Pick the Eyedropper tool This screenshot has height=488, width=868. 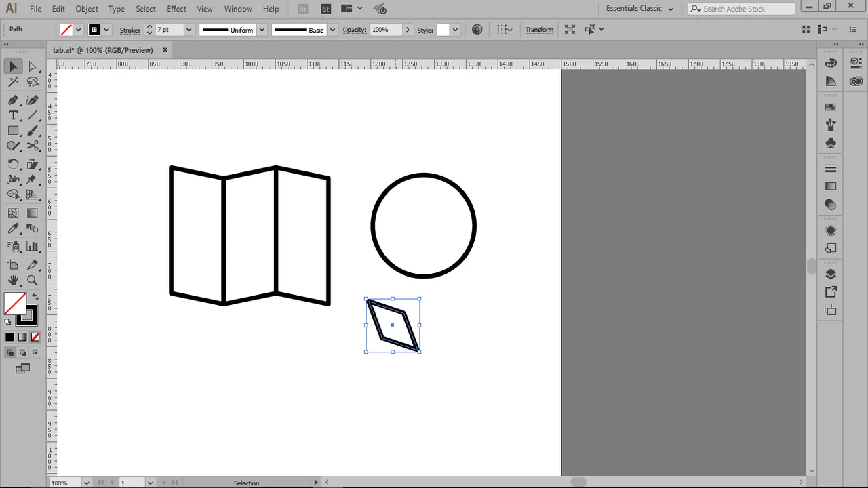[x=13, y=230]
